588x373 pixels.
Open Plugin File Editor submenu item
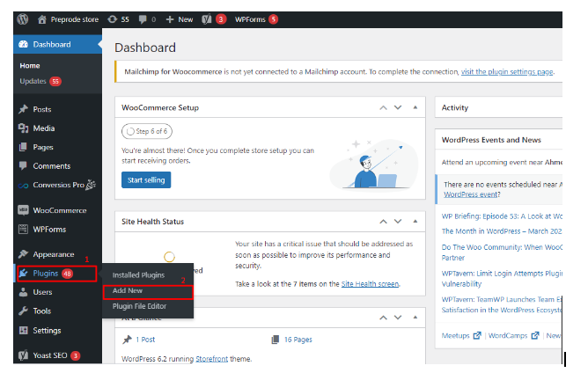[x=139, y=306]
